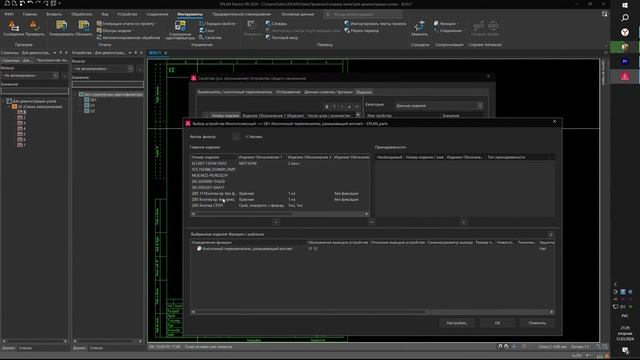
Task: Click the ellipsis button next to Автом. фильтр
Action: 236,137
